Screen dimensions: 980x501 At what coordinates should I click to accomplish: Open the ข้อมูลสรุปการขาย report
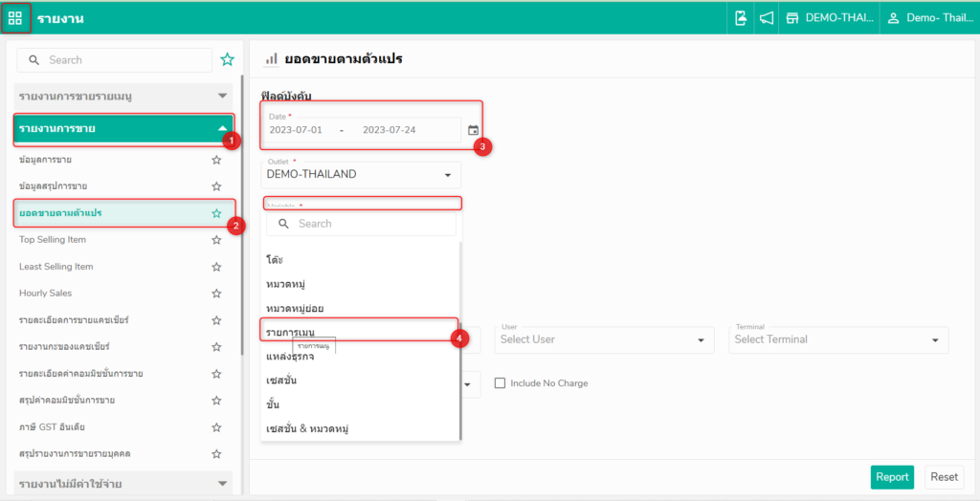click(54, 186)
